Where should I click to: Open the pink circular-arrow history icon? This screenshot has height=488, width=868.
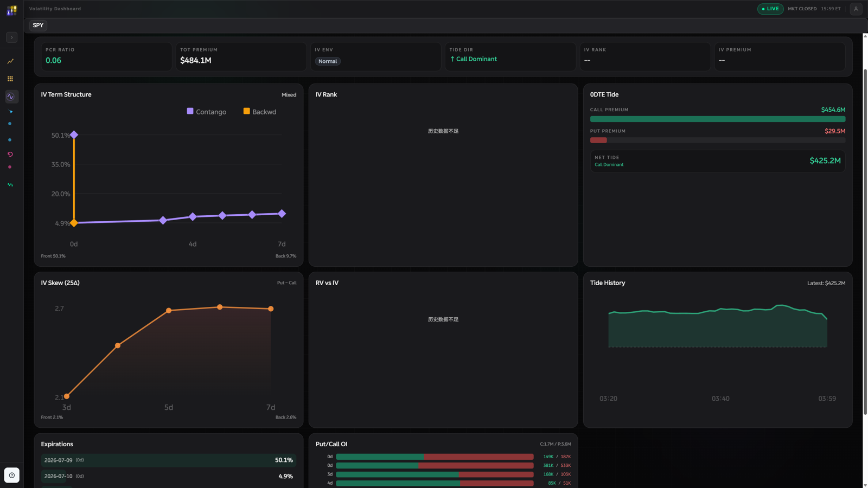pos(10,155)
